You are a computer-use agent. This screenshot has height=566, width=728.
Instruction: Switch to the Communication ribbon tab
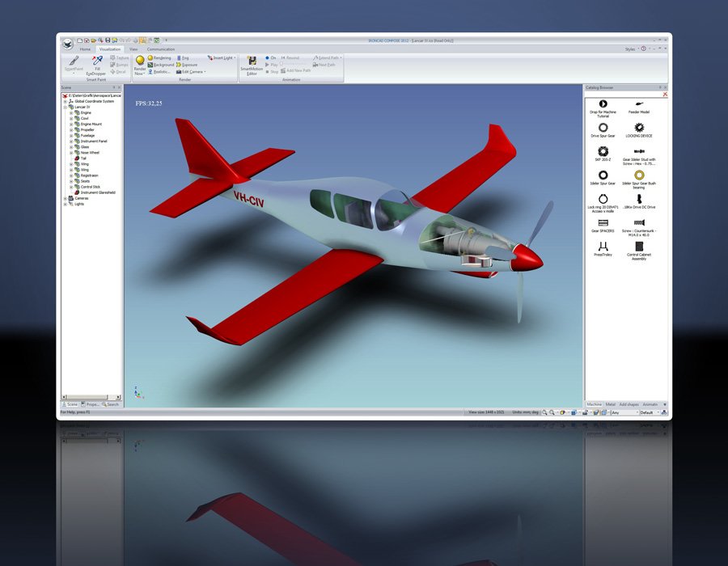pyautogui.click(x=161, y=49)
